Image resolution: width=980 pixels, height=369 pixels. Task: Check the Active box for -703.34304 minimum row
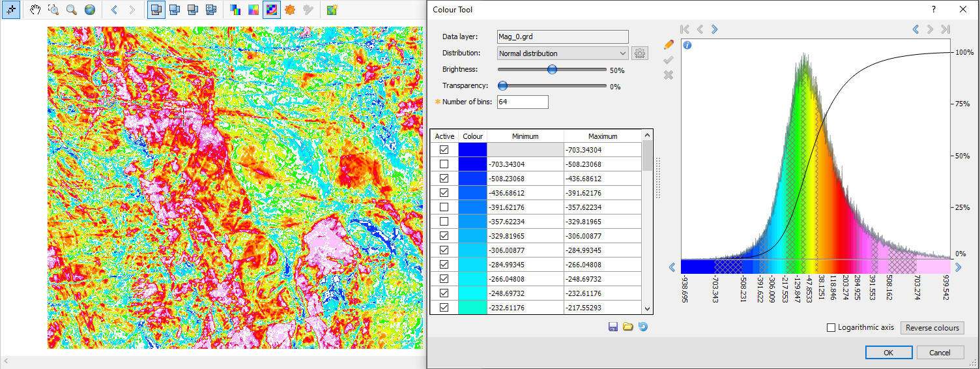[x=444, y=164]
